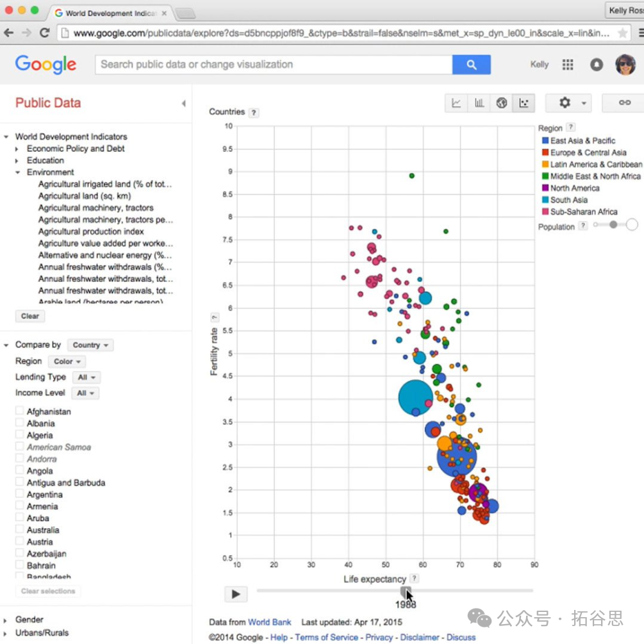The image size is (644, 644).
Task: Check the Argentina checkbox
Action: point(19,493)
